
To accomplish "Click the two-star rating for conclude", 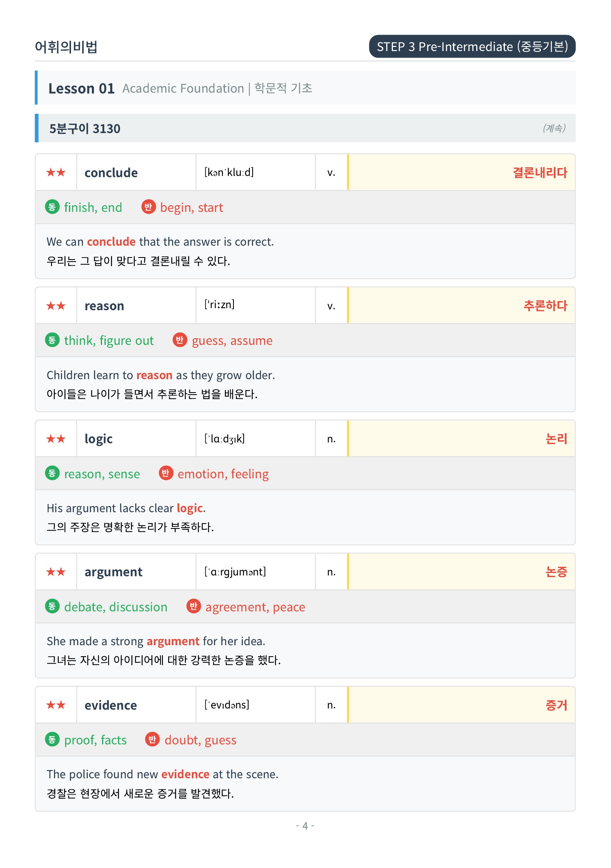I will coord(56,173).
